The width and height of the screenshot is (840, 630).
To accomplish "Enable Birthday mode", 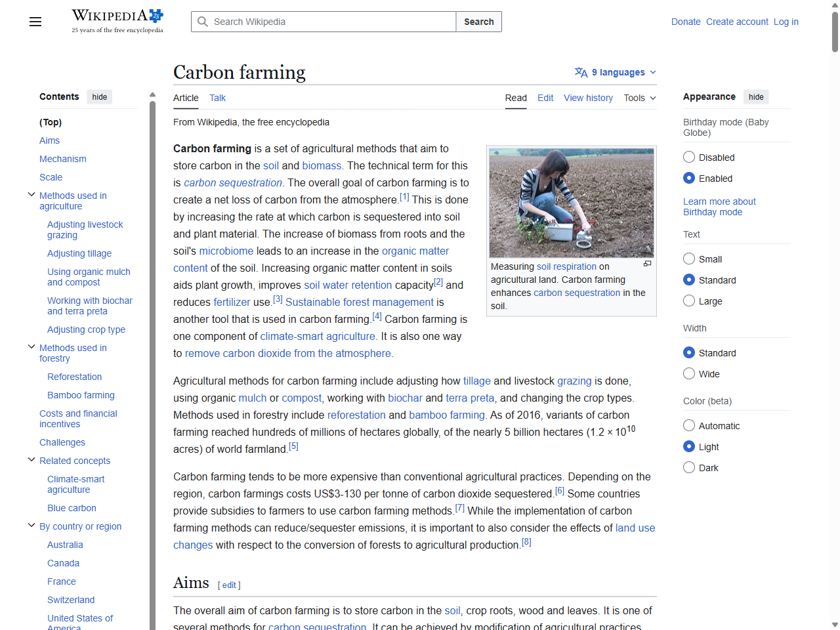I will (689, 178).
